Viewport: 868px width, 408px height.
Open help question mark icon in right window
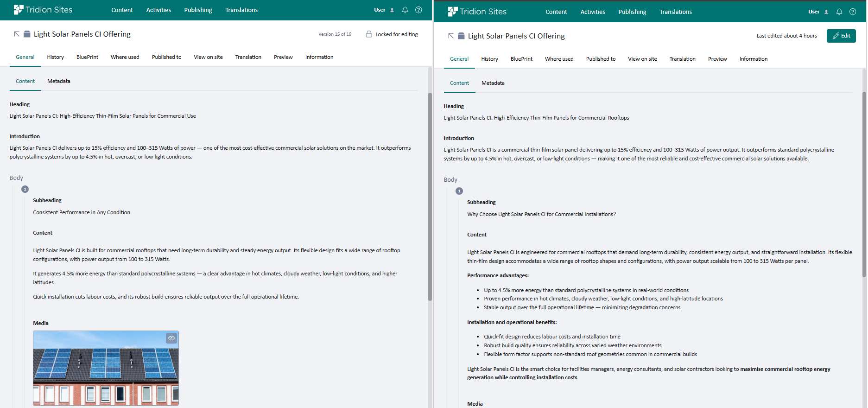coord(853,12)
